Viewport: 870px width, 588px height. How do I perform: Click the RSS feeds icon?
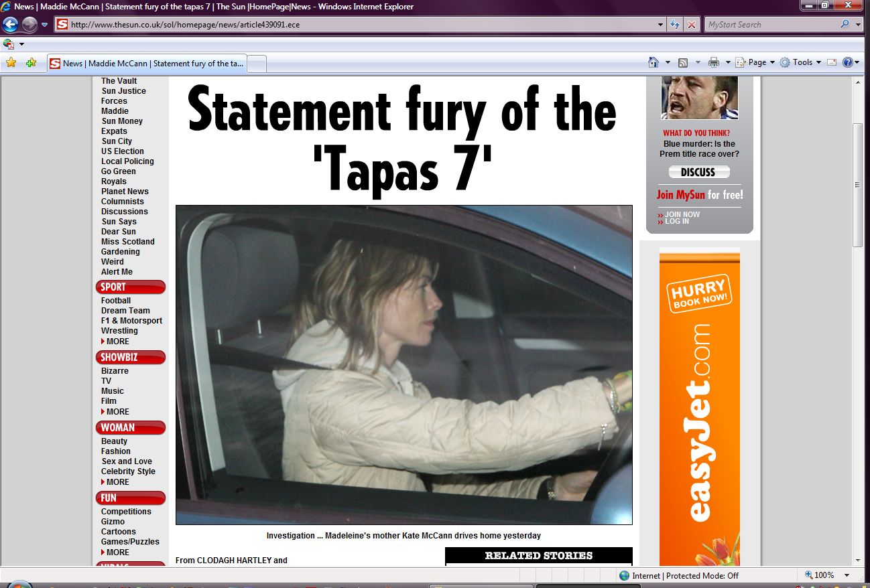(x=683, y=62)
